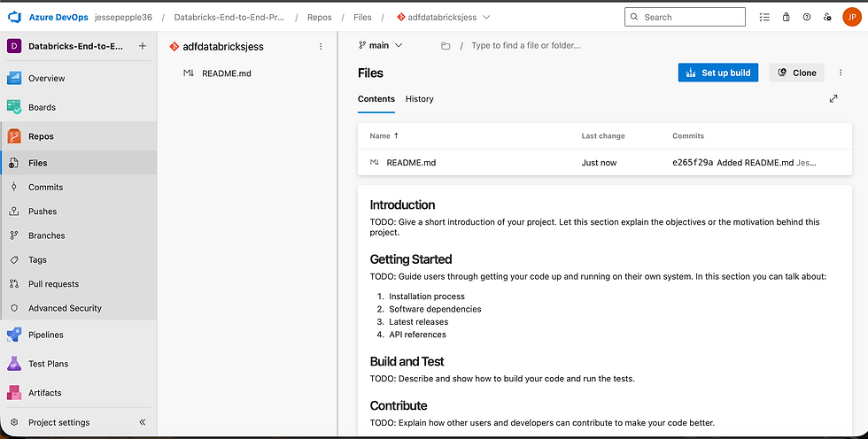This screenshot has width=868, height=439.
Task: Open the Marketplace shopping bag icon
Action: [786, 17]
